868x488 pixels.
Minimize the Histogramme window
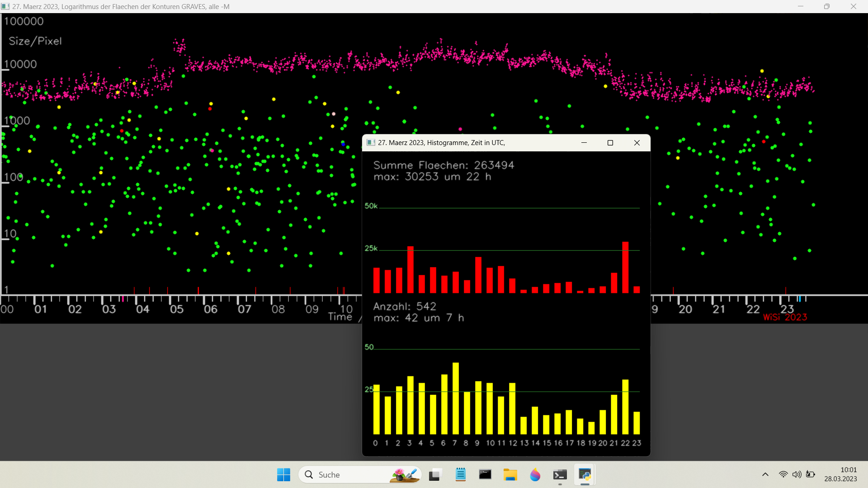point(584,143)
